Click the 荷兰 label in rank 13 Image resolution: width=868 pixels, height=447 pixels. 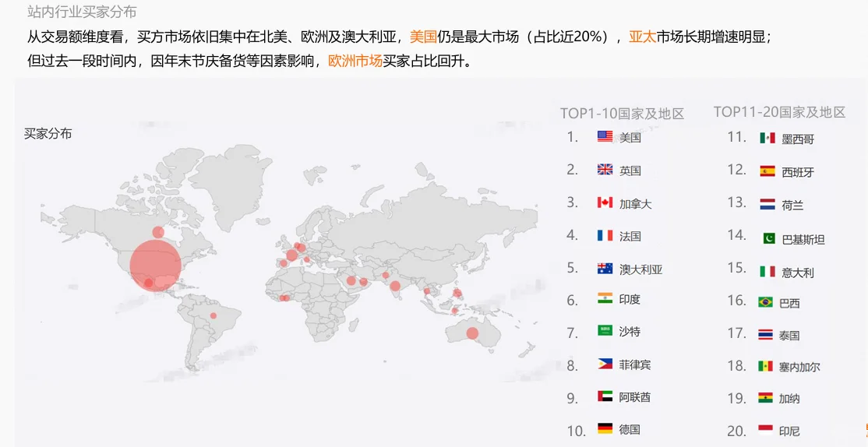point(792,206)
